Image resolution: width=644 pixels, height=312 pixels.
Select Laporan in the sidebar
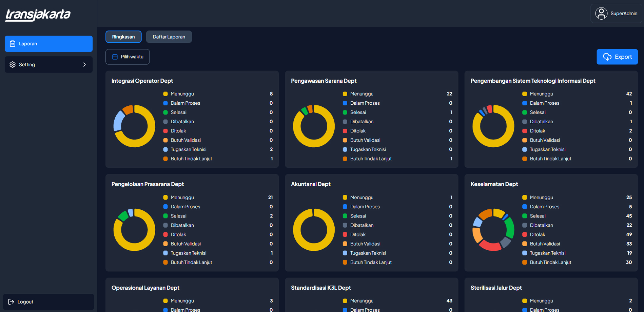pyautogui.click(x=48, y=44)
